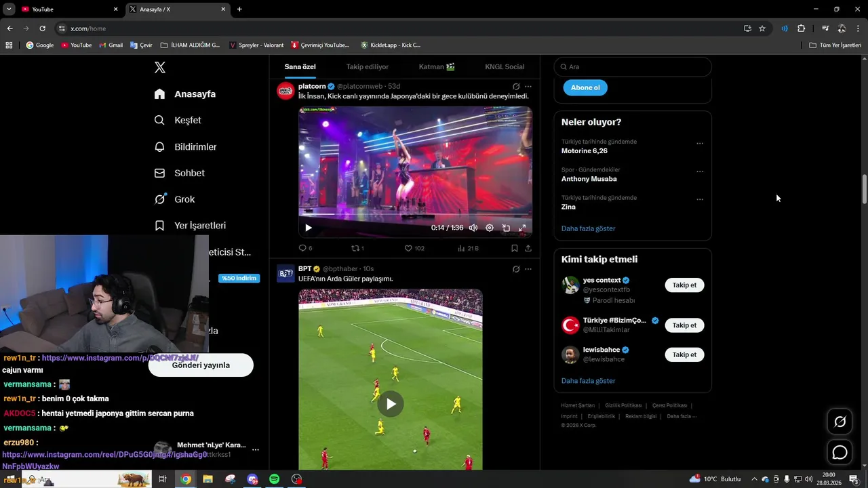
Task: Follow lewisbahce with Takip et
Action: pos(684,354)
